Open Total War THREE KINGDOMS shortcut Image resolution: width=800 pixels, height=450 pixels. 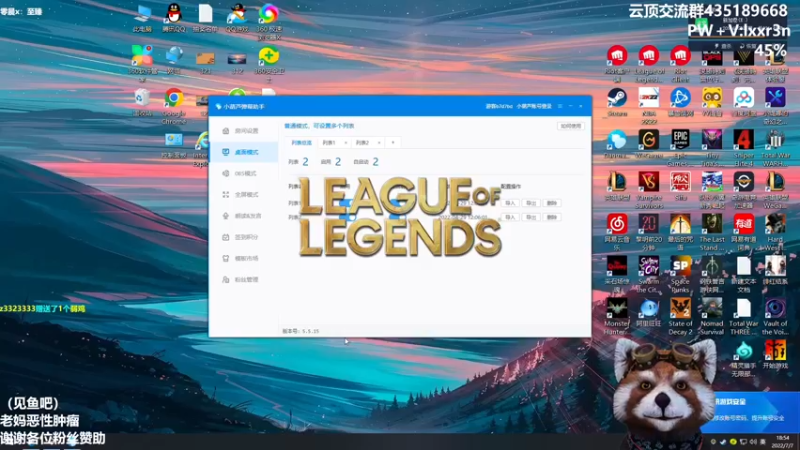743,316
